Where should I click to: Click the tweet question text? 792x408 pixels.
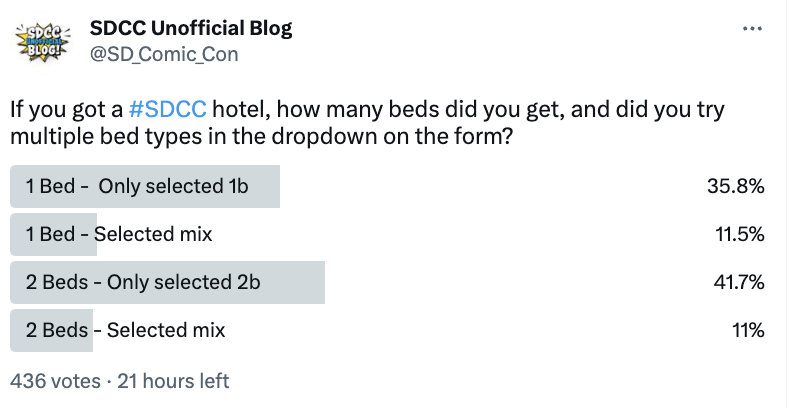pyautogui.click(x=367, y=123)
